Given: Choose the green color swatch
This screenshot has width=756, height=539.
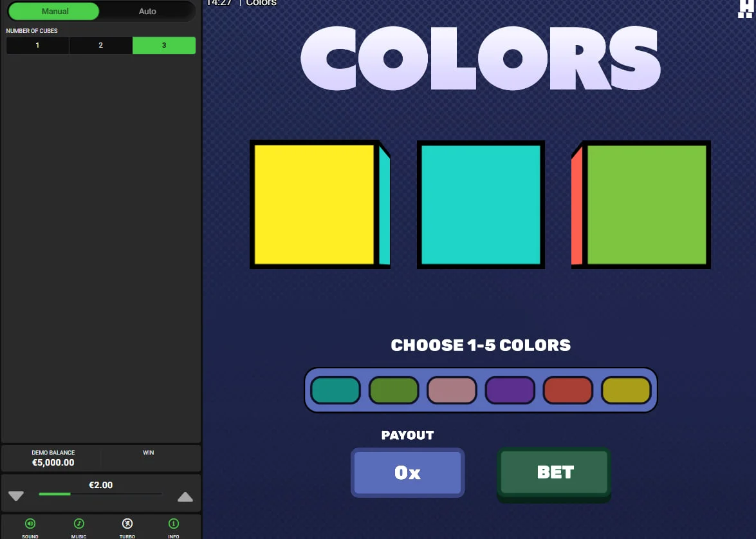Looking at the screenshot, I should coord(394,390).
